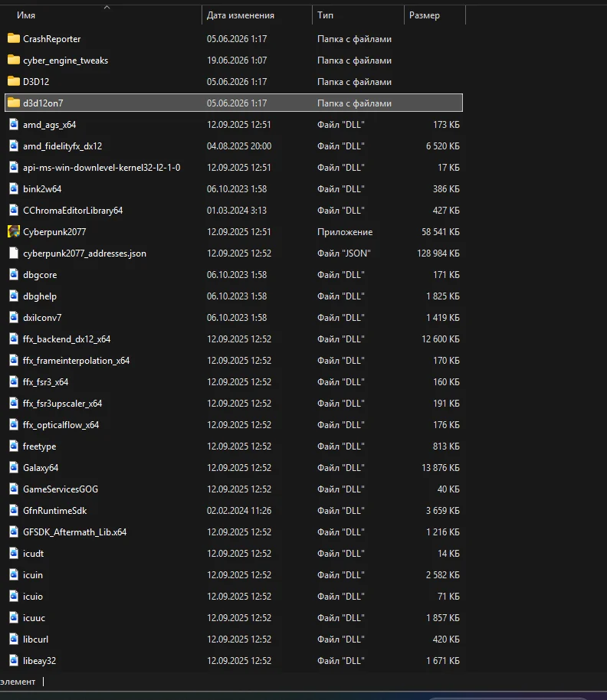Select the icuio file name
This screenshot has width=607, height=700.
tap(33, 596)
